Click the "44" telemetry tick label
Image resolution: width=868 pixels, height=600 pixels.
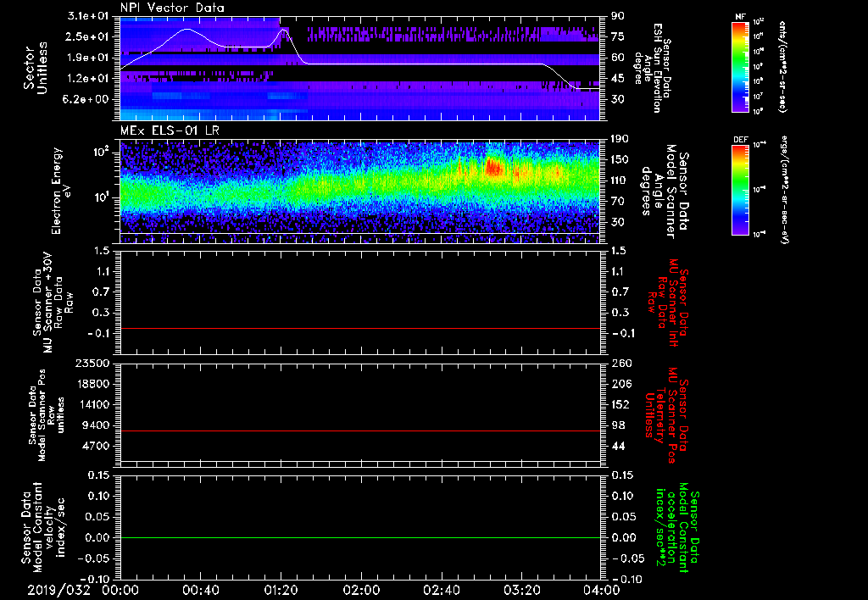click(617, 446)
